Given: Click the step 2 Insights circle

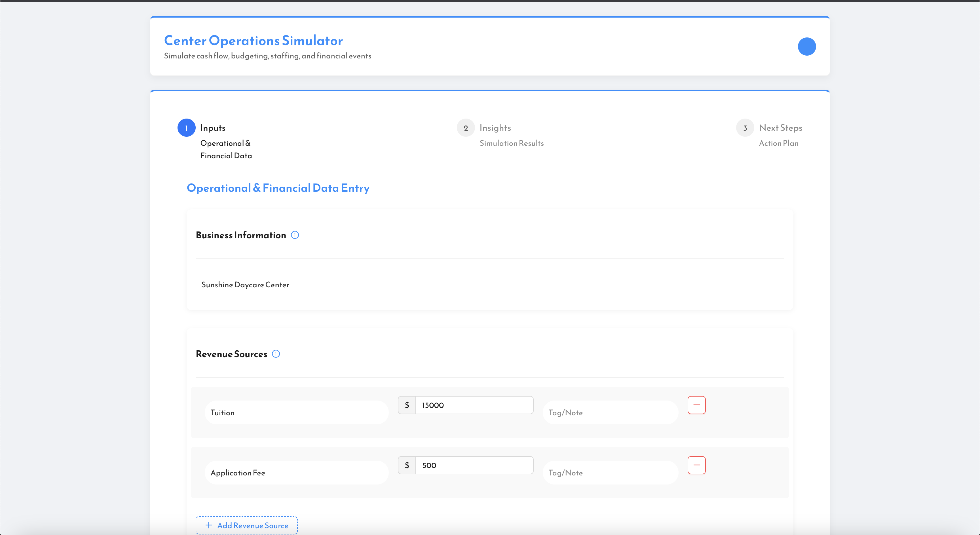Looking at the screenshot, I should coord(466,128).
